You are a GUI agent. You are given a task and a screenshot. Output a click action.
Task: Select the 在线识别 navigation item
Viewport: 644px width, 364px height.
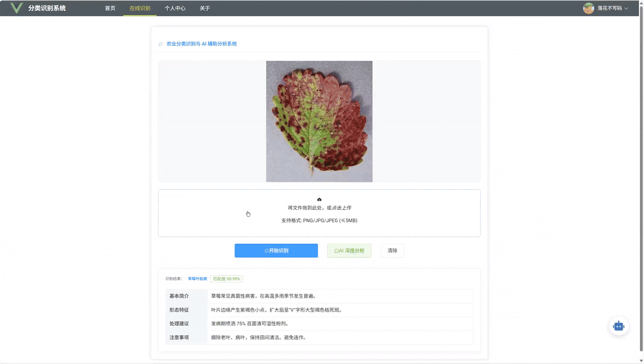click(139, 8)
